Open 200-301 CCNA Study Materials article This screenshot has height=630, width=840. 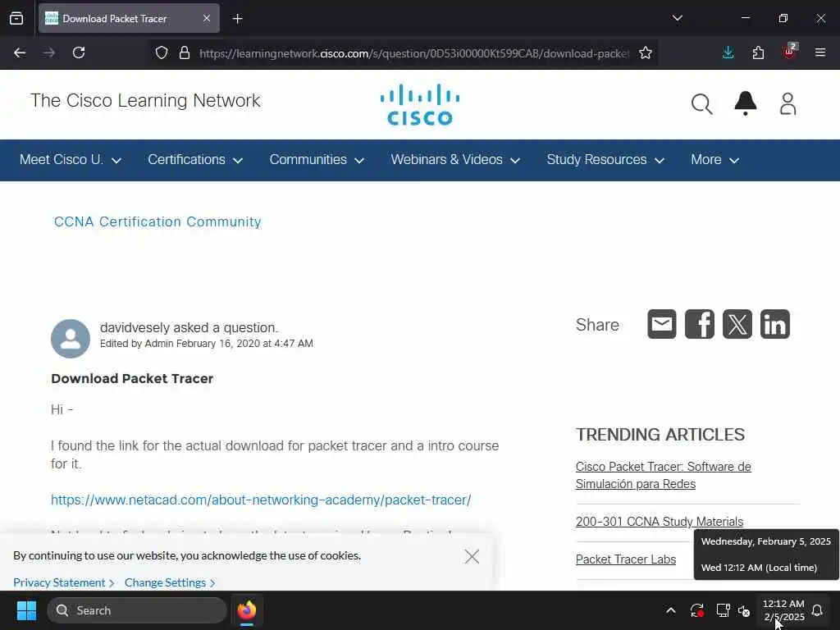(x=660, y=522)
